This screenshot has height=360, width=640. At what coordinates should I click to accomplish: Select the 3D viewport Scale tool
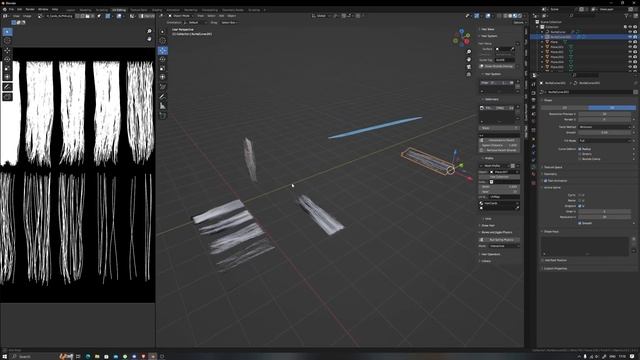click(x=162, y=69)
